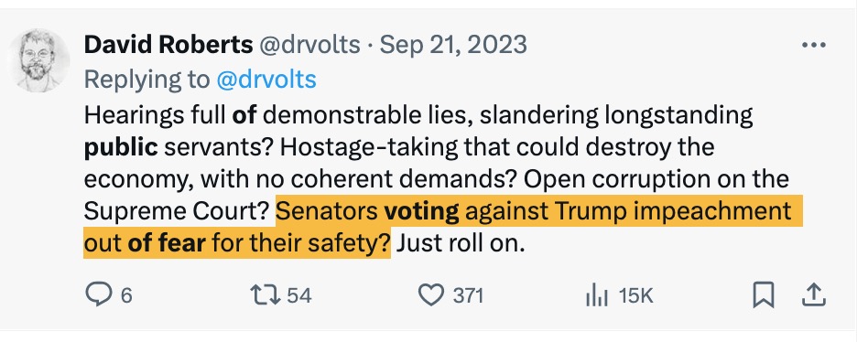Viewport: 868px width, 342px height.
Task: Open David Roberts profile avatar
Action: pyautogui.click(x=38, y=59)
